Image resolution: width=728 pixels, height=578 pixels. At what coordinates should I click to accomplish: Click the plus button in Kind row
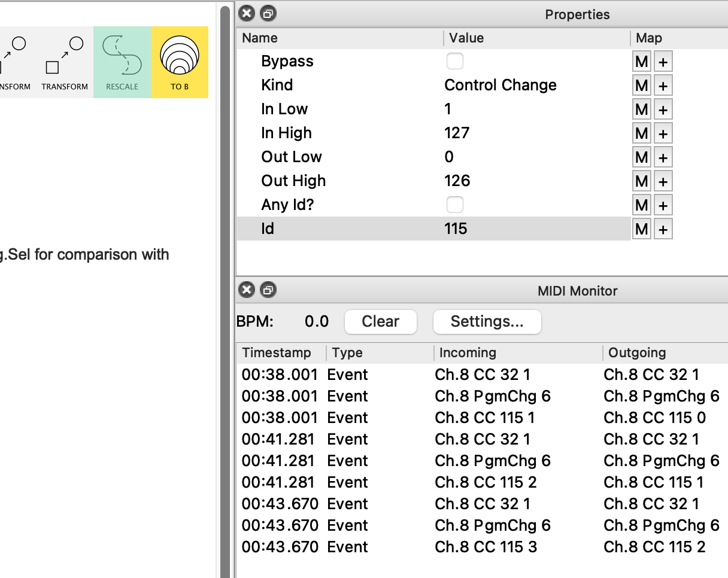(663, 86)
